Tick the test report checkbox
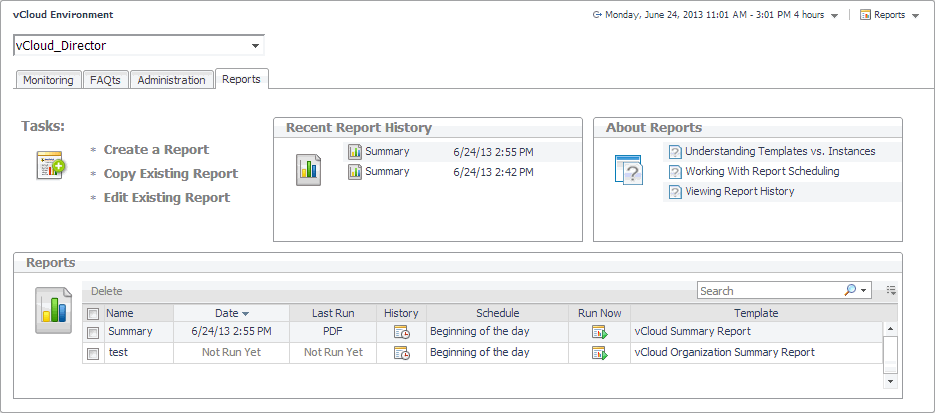 click(93, 353)
